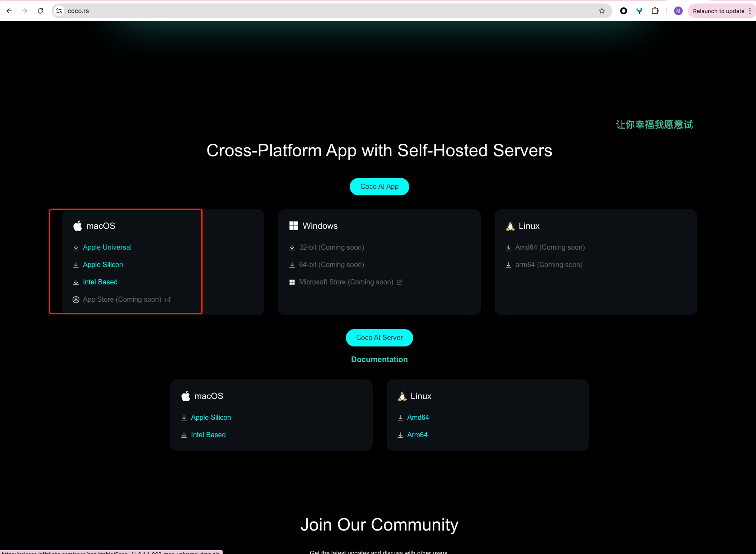
Task: Download the Intel Based Coco AI App
Action: pyautogui.click(x=100, y=282)
